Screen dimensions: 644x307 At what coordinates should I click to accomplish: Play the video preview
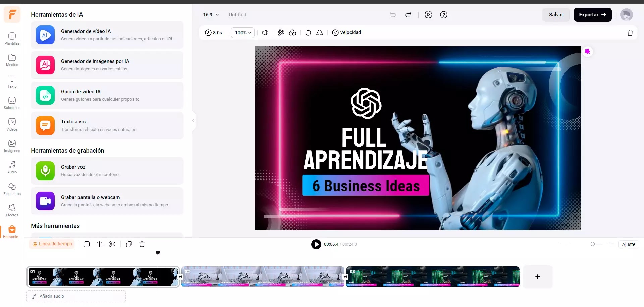[x=316, y=244]
